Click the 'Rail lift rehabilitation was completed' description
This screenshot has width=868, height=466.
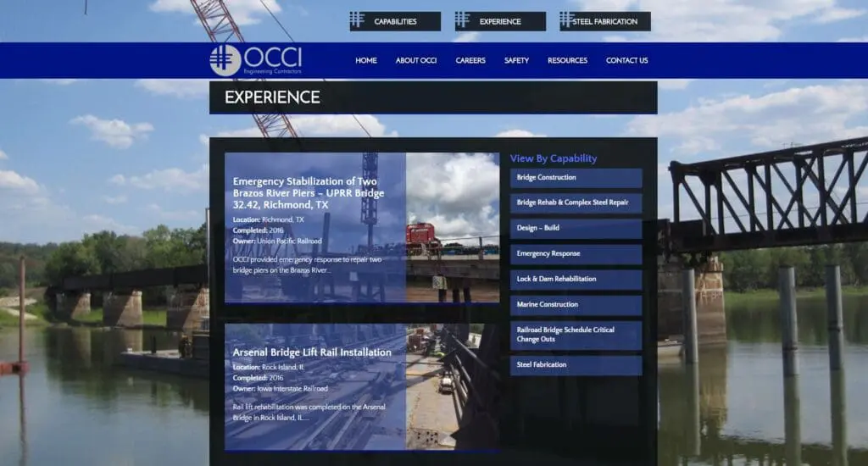coord(309,413)
